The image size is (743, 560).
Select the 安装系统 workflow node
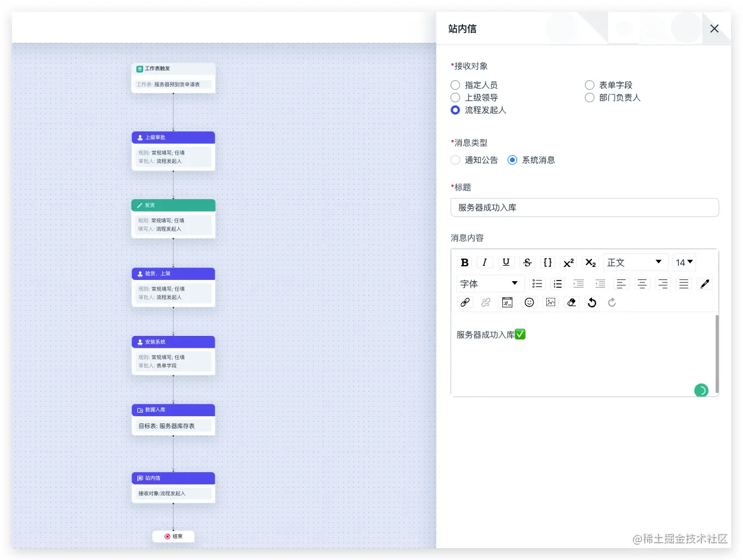point(173,355)
